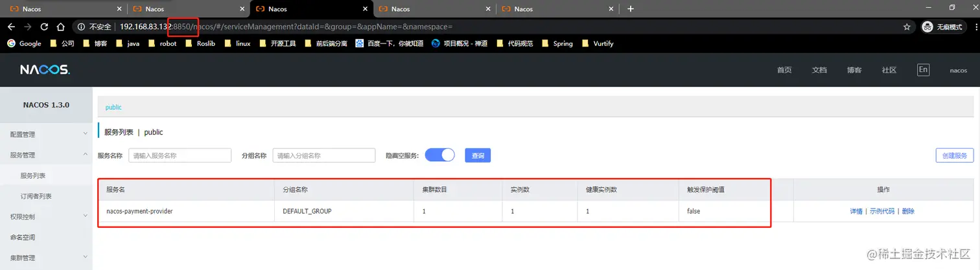
Task: Open the browser home page icon
Action: [60, 27]
